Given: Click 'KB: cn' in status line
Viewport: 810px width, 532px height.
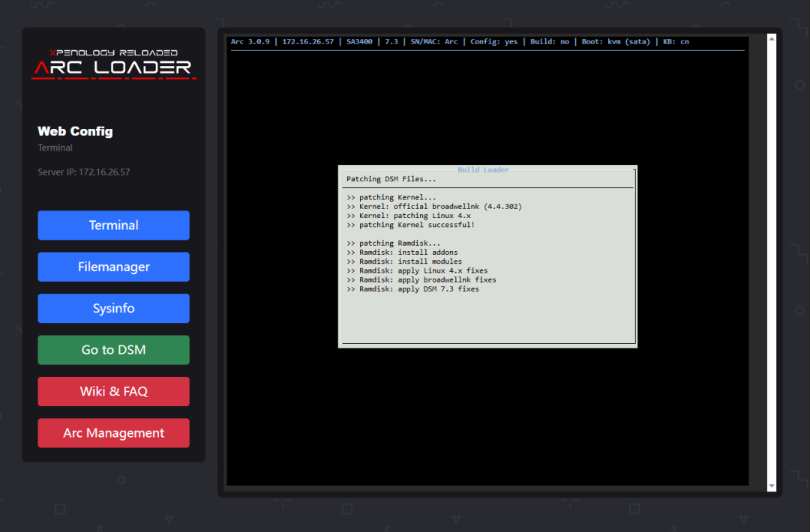Looking at the screenshot, I should pyautogui.click(x=676, y=42).
